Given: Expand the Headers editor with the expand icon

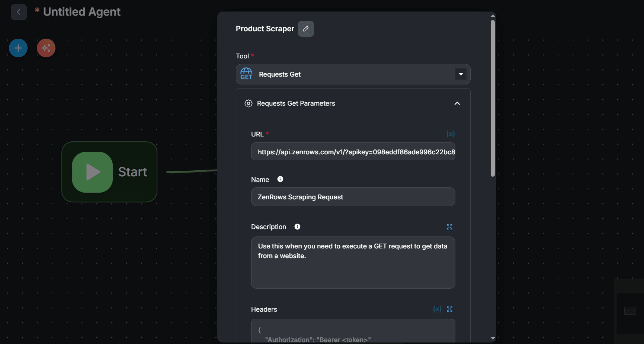Looking at the screenshot, I should pyautogui.click(x=449, y=309).
